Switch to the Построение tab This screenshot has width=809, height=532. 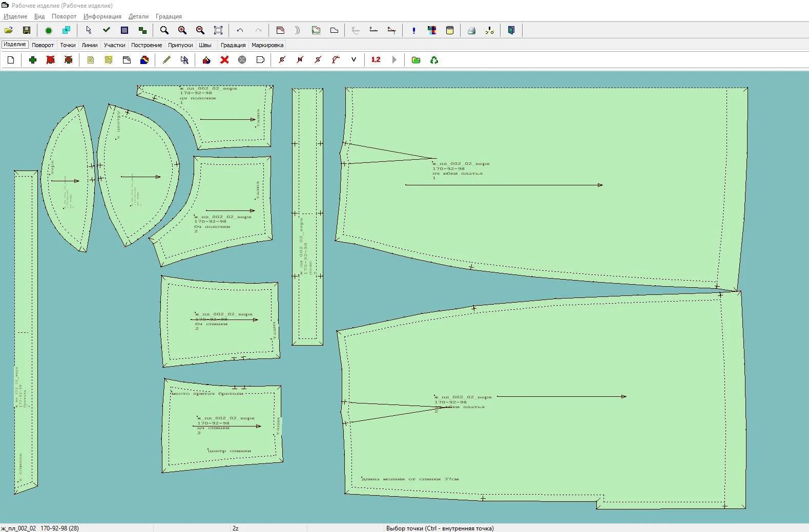(147, 45)
